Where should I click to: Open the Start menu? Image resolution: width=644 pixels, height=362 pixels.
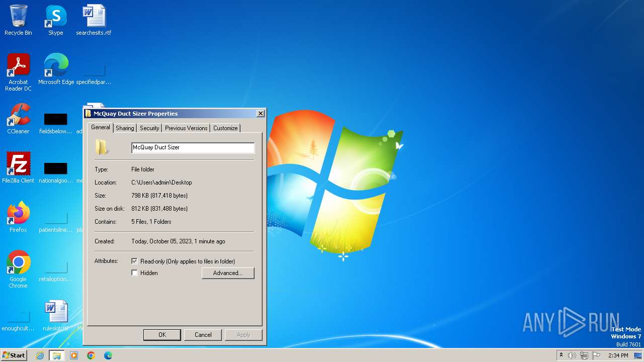(14, 355)
